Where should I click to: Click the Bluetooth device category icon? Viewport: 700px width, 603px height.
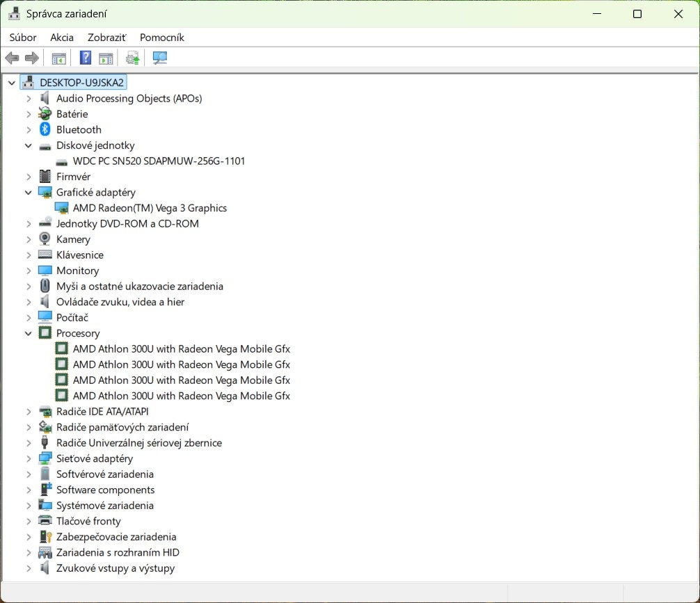pyautogui.click(x=43, y=129)
